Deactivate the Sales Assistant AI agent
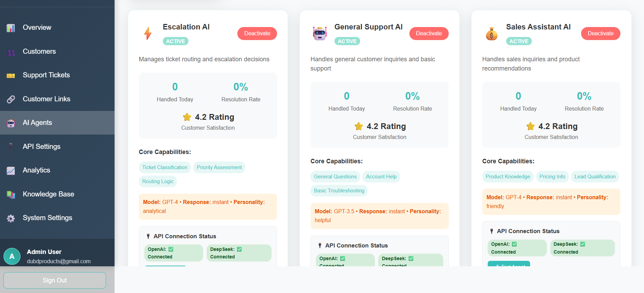This screenshot has width=644, height=293. tap(601, 33)
